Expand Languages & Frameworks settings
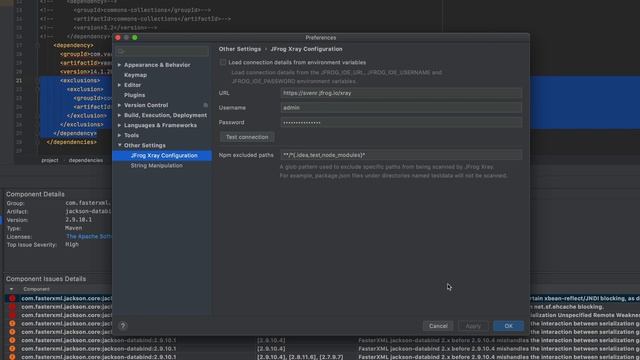This screenshot has width=640, height=360. pos(119,125)
